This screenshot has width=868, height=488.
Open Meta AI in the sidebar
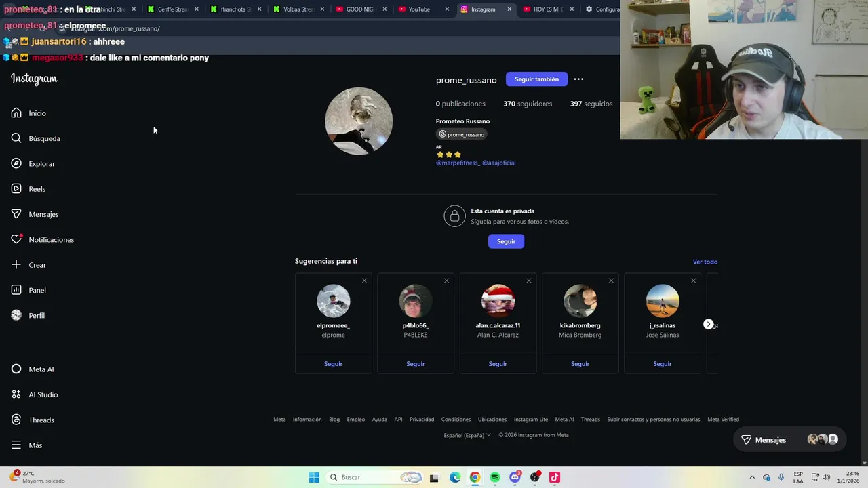point(33,369)
